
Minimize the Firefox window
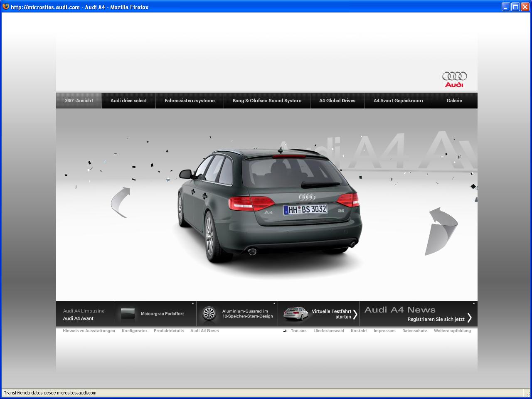point(506,7)
